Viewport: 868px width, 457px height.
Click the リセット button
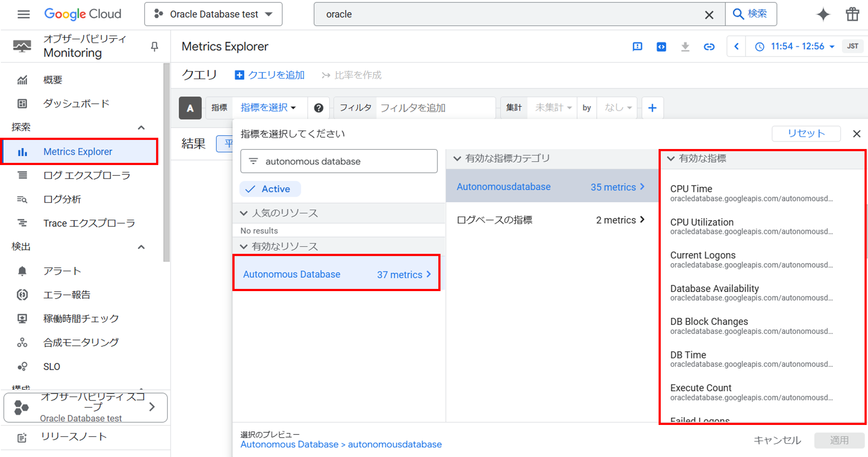point(806,133)
